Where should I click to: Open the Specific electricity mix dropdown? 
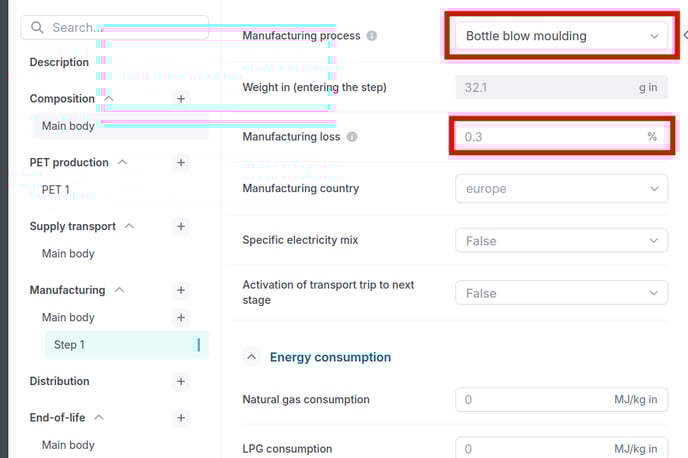point(562,240)
